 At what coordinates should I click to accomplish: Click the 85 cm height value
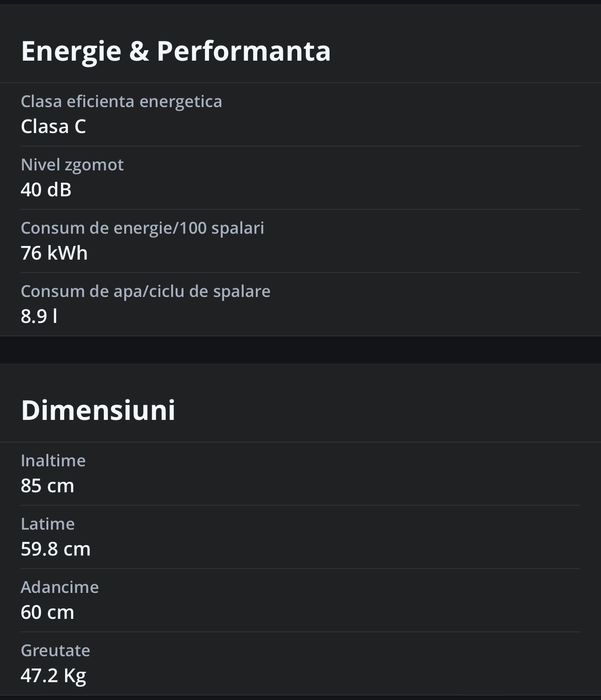click(47, 486)
